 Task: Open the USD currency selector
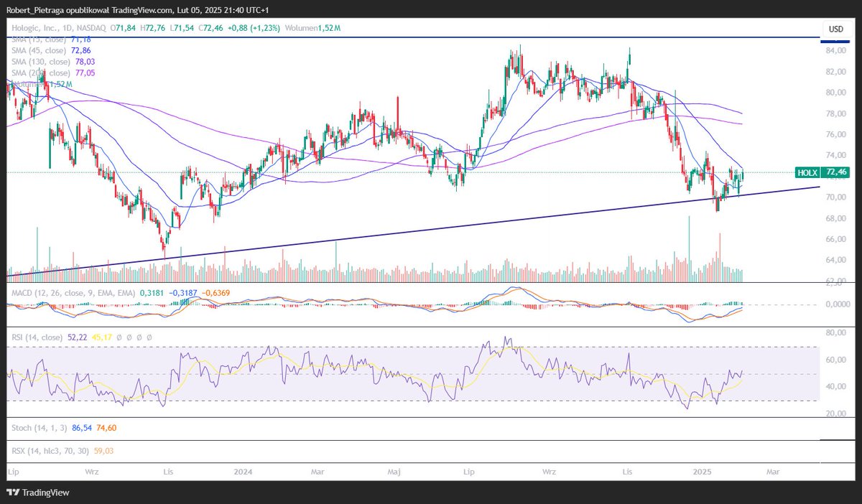[836, 29]
